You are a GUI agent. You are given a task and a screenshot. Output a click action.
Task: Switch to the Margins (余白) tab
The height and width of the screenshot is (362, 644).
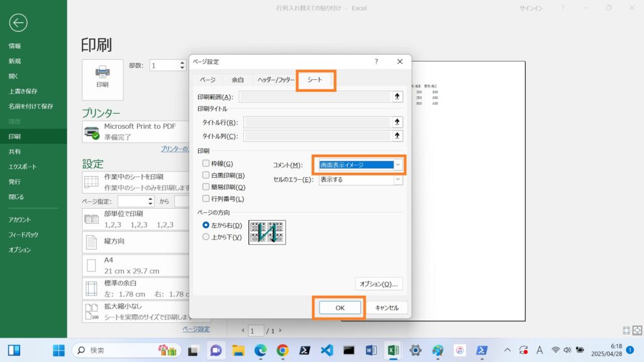[x=237, y=80]
